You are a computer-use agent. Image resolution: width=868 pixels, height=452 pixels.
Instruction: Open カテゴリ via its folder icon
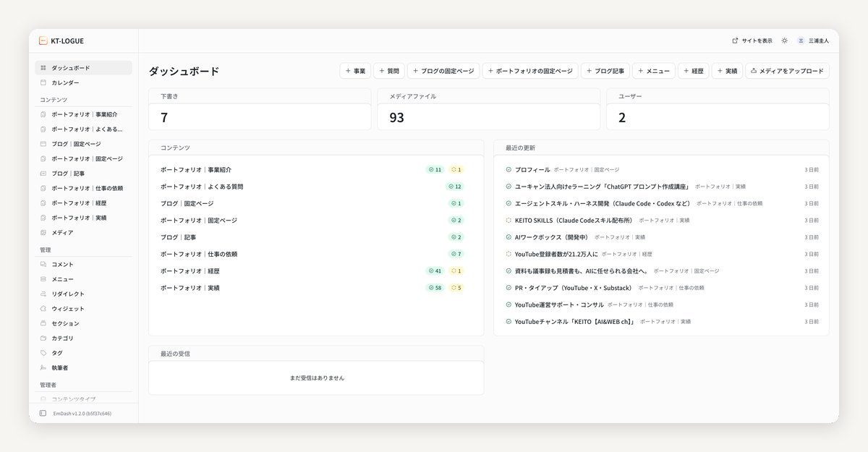43,338
